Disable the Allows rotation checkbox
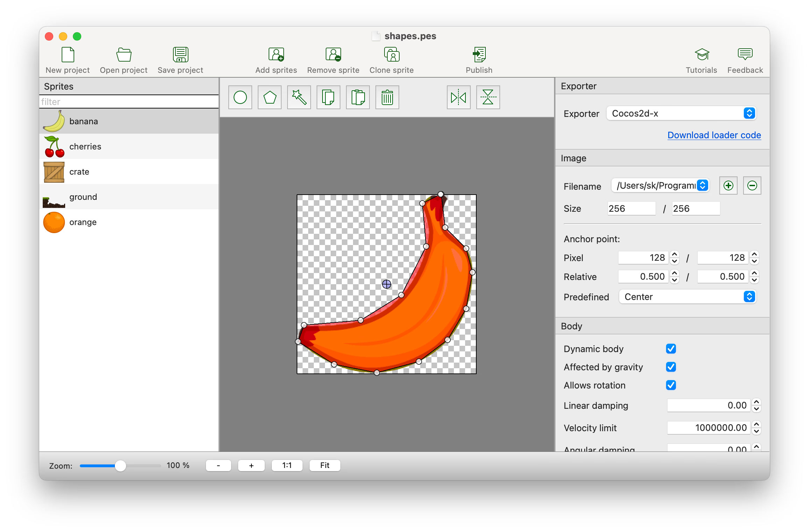The width and height of the screenshot is (809, 532). tap(671, 385)
